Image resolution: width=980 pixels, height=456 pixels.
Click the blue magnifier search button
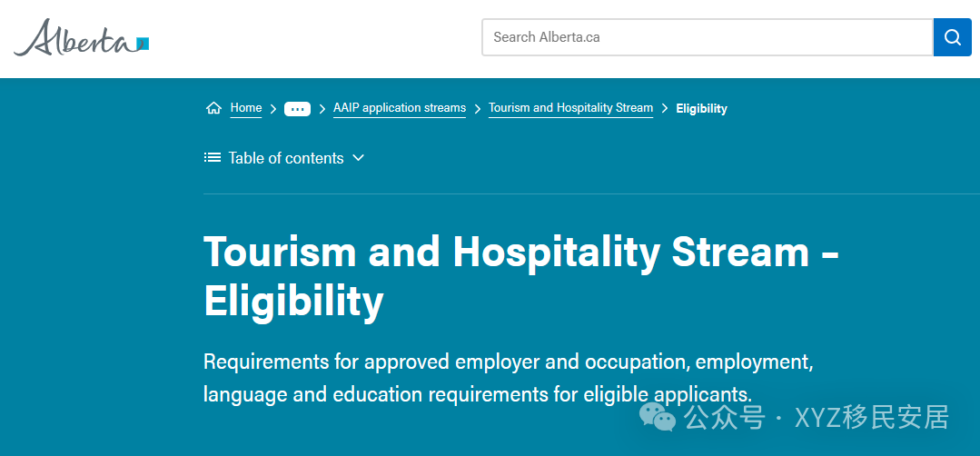pos(952,37)
